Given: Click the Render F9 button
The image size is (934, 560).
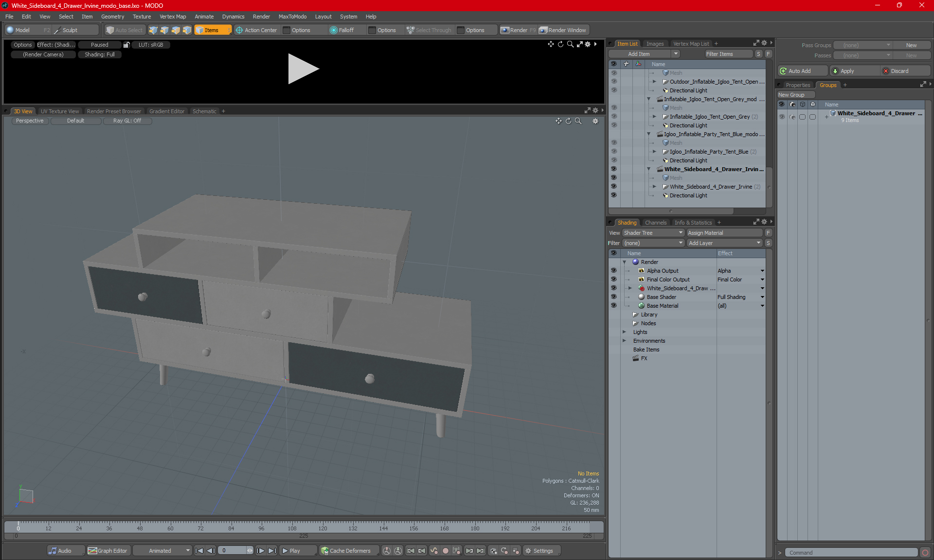Looking at the screenshot, I should click(x=518, y=30).
